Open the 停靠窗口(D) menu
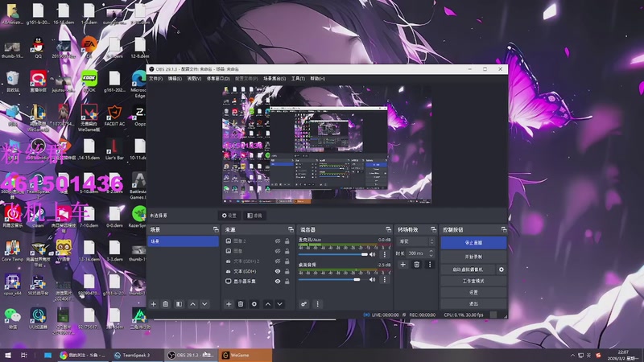 218,78
